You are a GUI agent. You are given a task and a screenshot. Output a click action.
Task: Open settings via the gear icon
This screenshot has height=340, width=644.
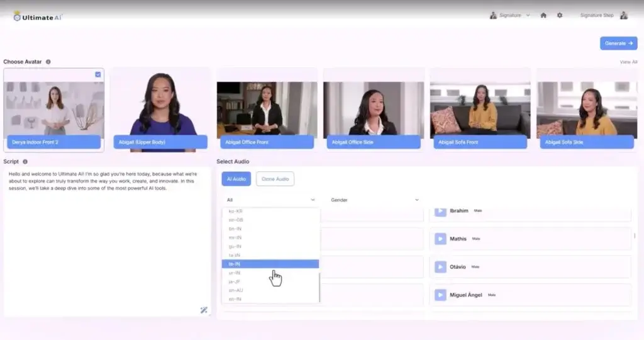point(560,15)
